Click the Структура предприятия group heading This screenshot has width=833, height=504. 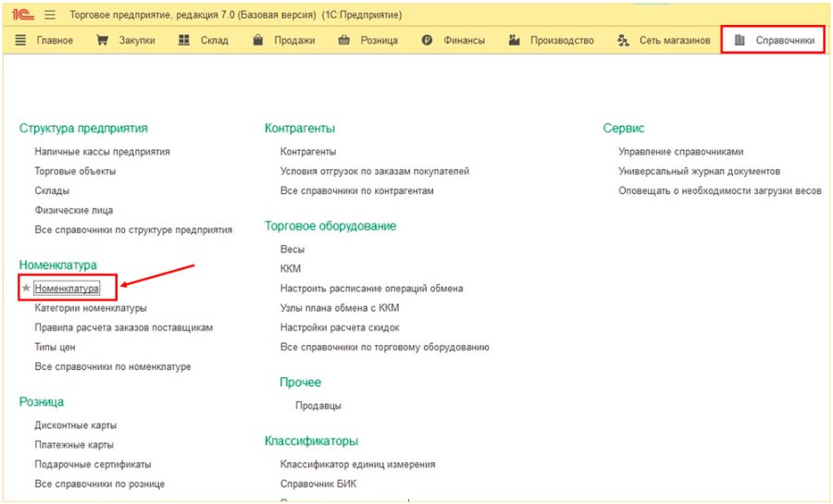[83, 129]
